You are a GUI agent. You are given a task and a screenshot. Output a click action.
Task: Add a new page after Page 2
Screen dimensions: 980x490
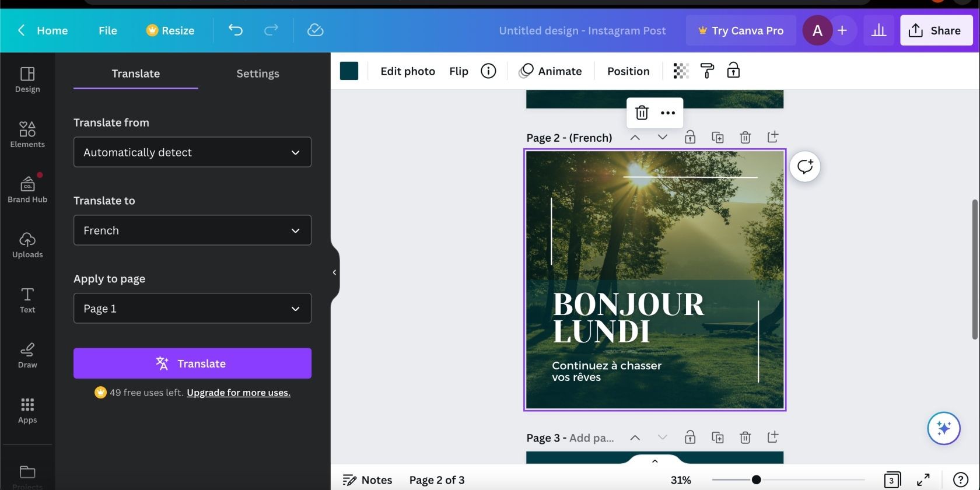pyautogui.click(x=773, y=137)
